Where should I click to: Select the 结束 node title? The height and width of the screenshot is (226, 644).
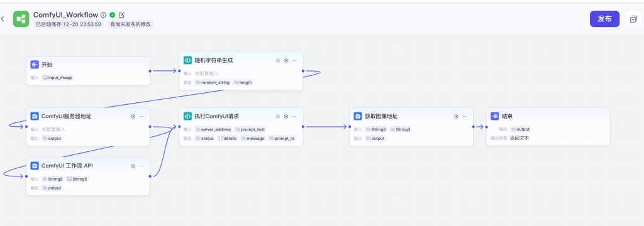pos(508,116)
